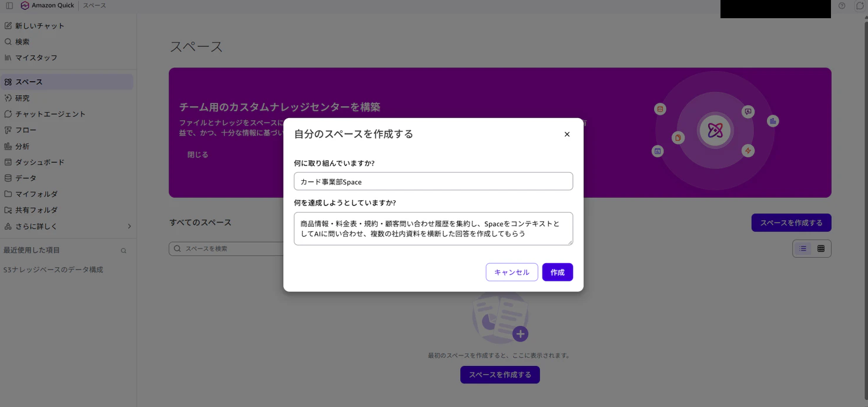This screenshot has width=868, height=407.
Task: Click the magnifier icon inside スペースを検索 field
Action: tap(177, 248)
